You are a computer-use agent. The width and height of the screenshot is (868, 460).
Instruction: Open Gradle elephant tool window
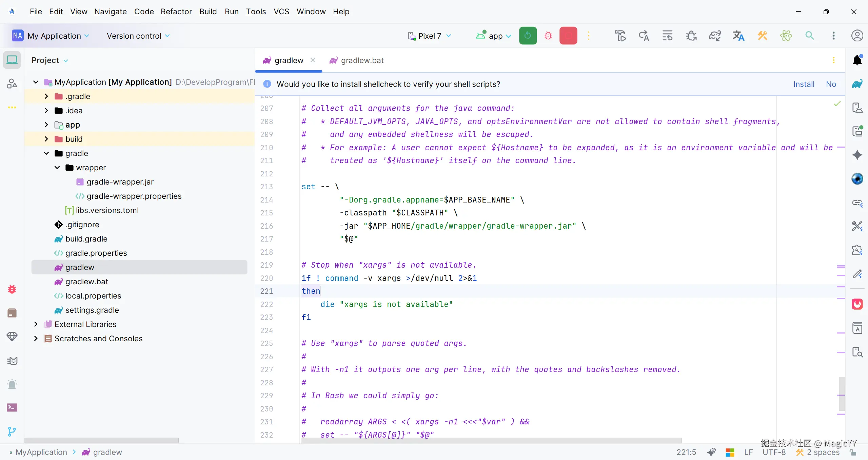tap(857, 84)
